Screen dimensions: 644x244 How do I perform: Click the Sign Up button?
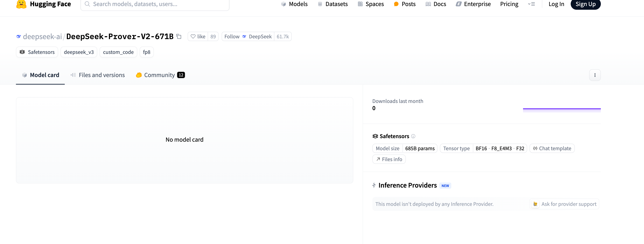[x=585, y=4]
